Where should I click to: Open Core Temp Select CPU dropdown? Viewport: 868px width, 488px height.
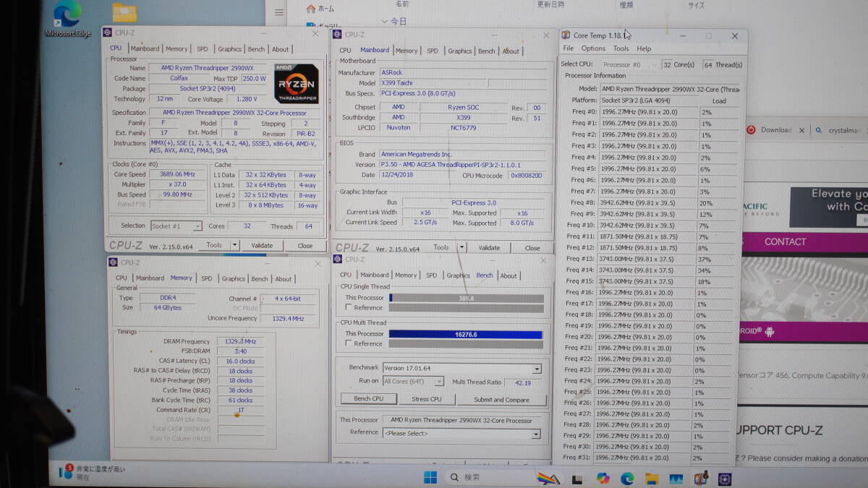tap(629, 64)
